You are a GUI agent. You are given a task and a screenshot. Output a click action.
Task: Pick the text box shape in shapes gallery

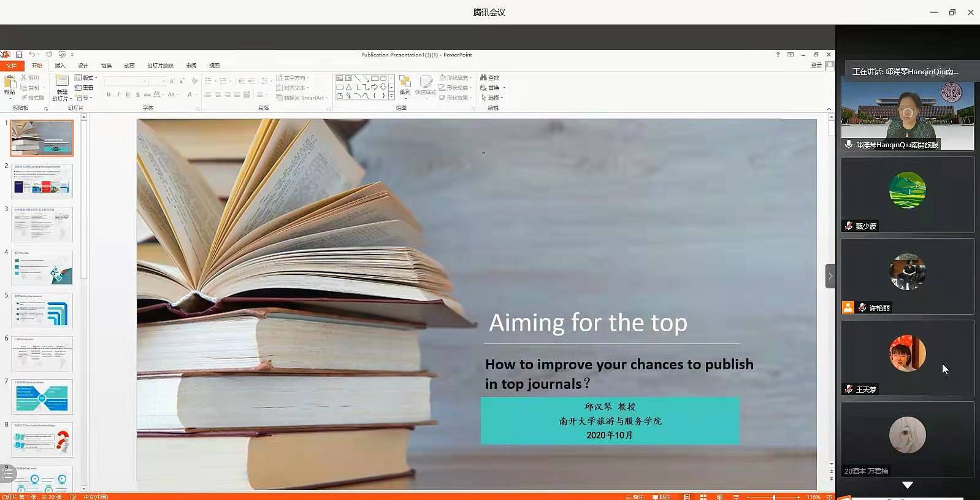pos(340,79)
